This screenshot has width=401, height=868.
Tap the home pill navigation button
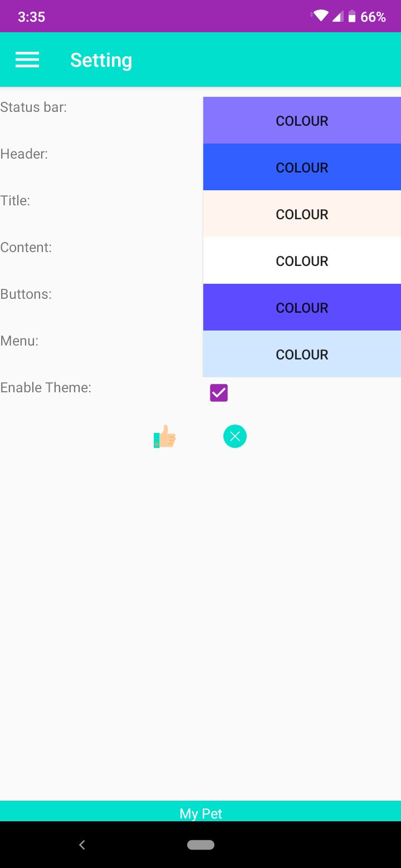click(200, 845)
